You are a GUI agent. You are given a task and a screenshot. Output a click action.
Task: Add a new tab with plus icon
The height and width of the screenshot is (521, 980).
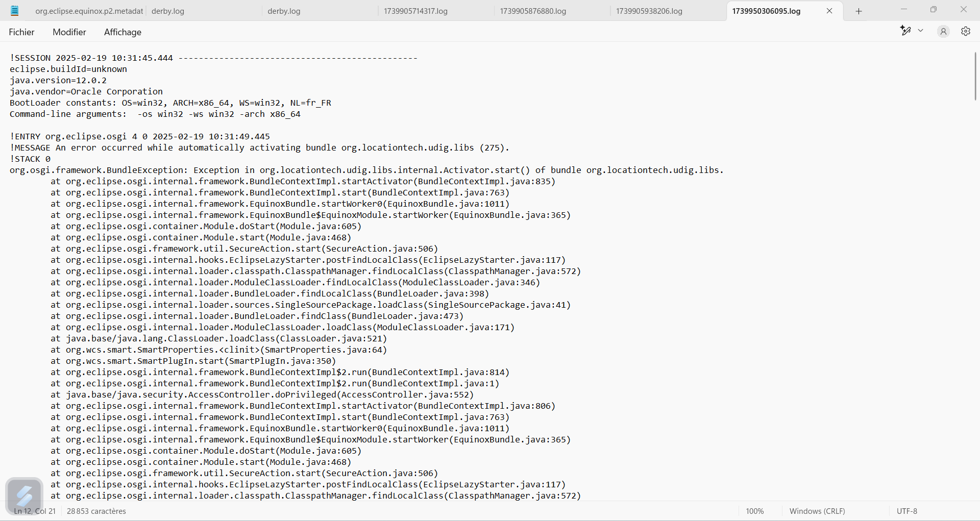[x=859, y=11]
